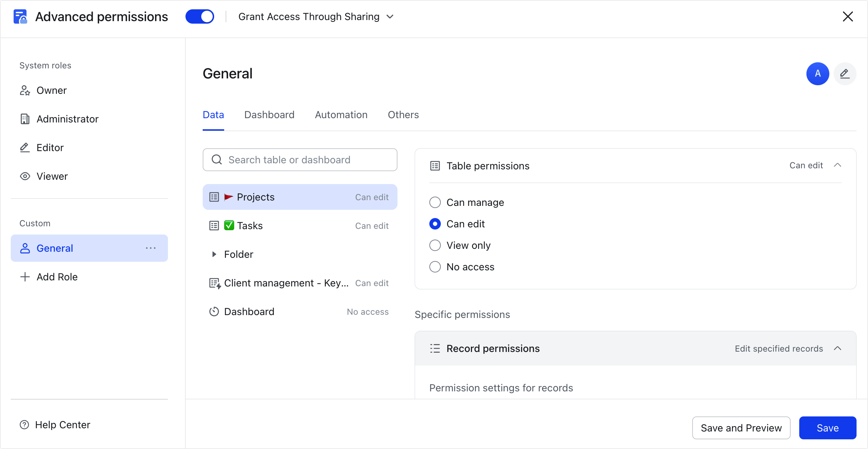The width and height of the screenshot is (868, 449).
Task: Click the Table permissions grid icon
Action: point(434,165)
